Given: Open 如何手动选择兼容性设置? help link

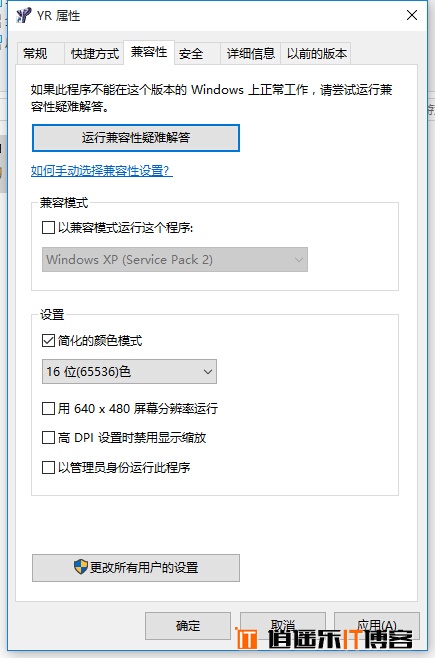Looking at the screenshot, I should tap(102, 171).
